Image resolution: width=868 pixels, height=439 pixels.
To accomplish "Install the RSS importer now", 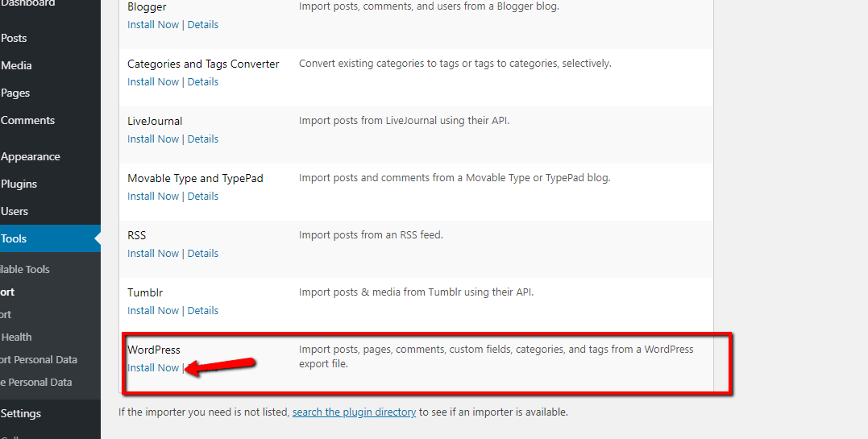I will 153,254.
